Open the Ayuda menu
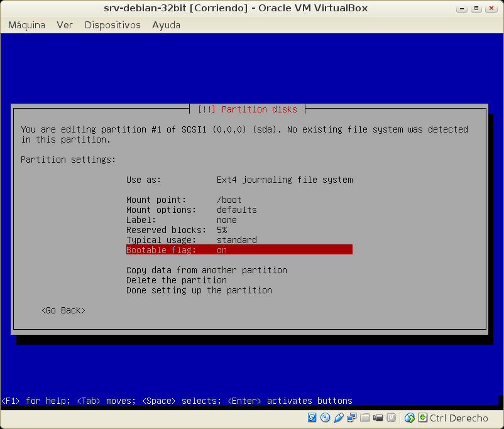504x429 pixels. 166,25
